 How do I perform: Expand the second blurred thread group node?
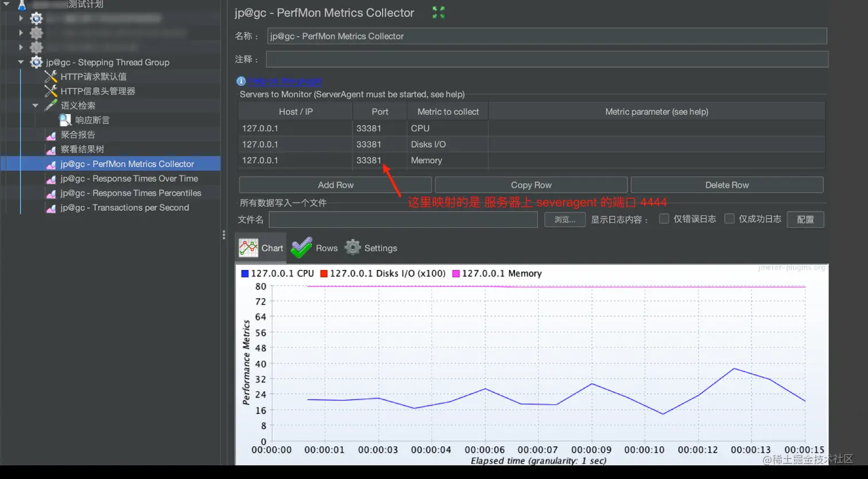pos(21,33)
